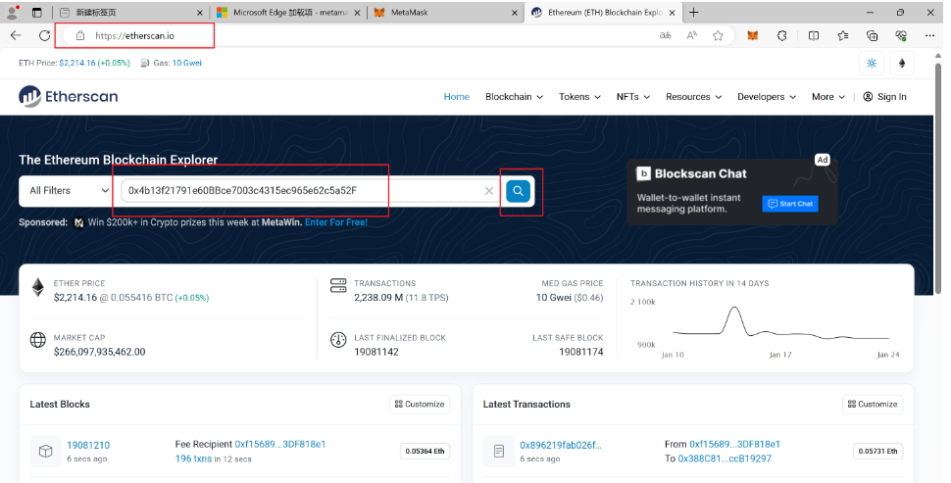
Task: Open Fee Recipient 0xf15689...3DF818e1 link
Action: tap(280, 444)
